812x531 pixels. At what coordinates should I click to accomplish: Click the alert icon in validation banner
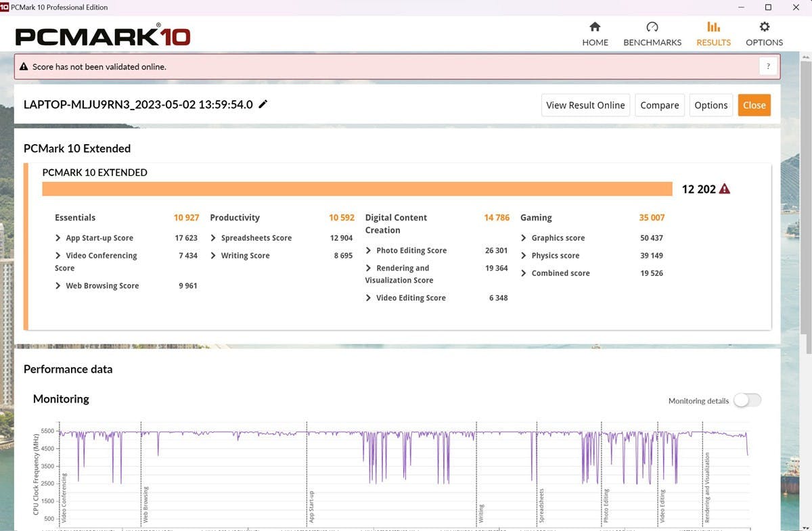(24, 67)
